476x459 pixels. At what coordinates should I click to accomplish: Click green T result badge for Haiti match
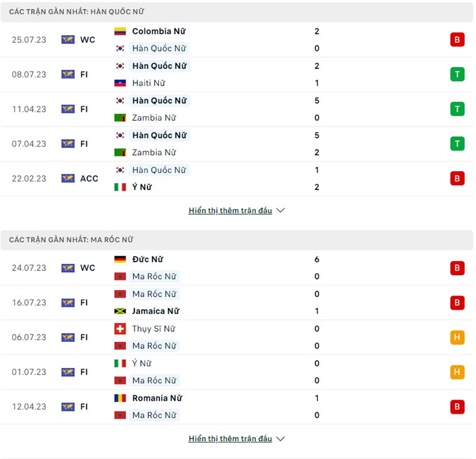pos(457,74)
